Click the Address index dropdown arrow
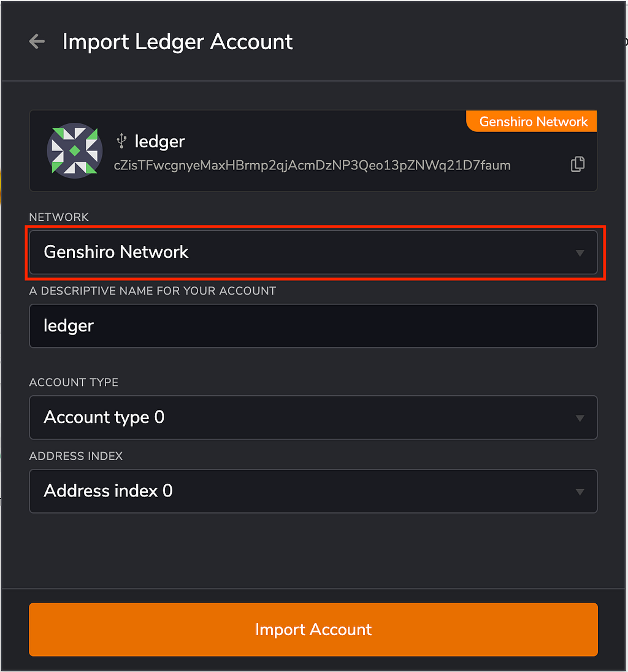 pos(580,492)
